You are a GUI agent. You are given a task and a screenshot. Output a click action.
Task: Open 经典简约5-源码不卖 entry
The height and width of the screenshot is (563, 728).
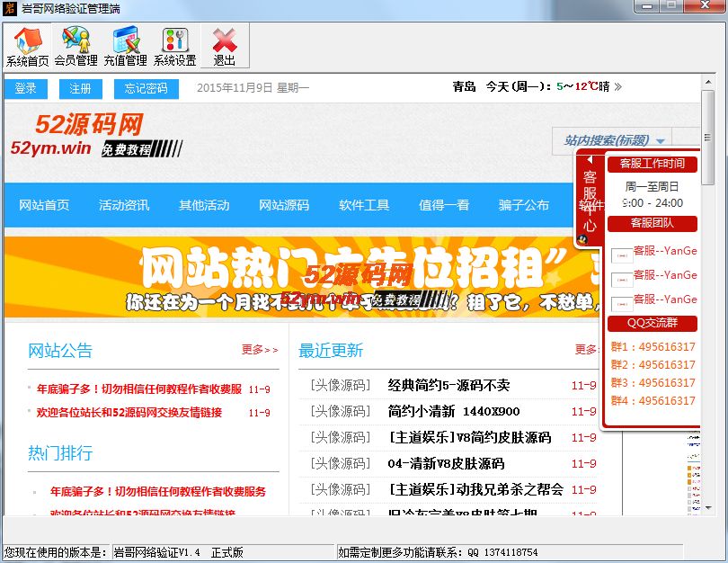[449, 385]
